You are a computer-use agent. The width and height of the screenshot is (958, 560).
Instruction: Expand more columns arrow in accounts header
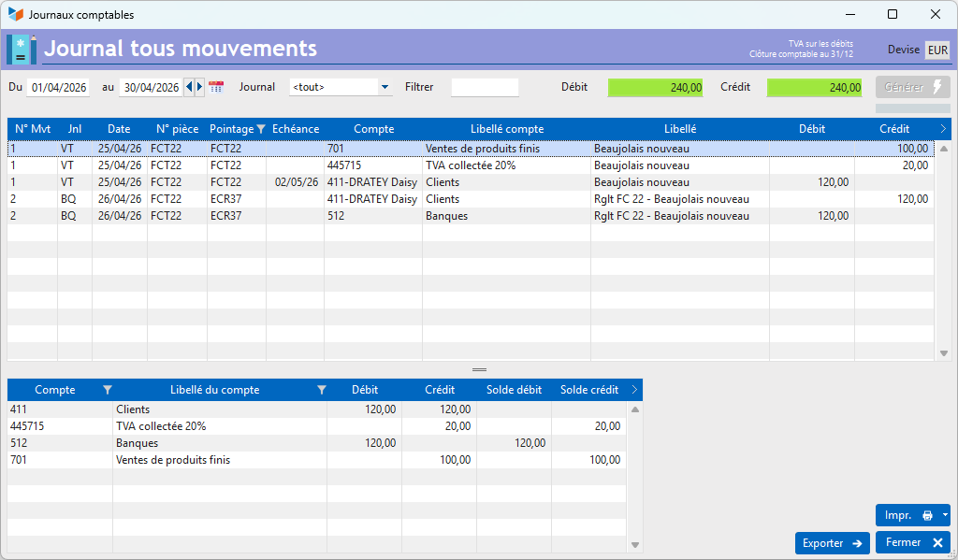click(x=634, y=390)
